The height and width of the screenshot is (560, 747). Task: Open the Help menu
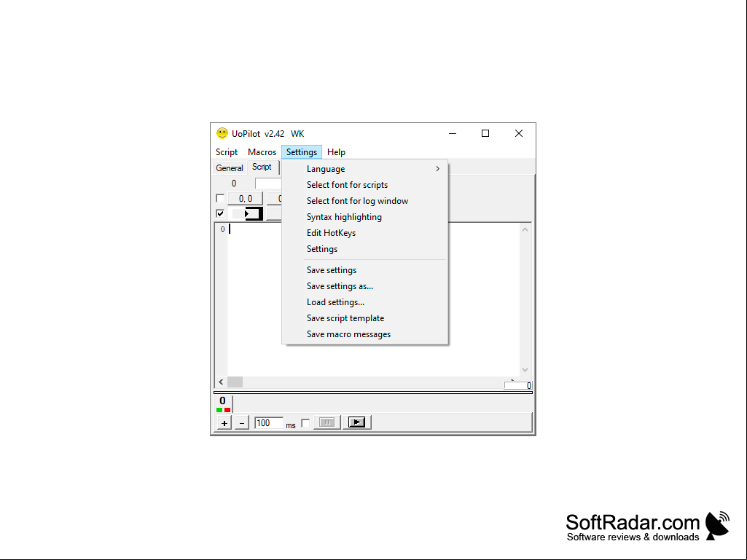[x=337, y=152]
